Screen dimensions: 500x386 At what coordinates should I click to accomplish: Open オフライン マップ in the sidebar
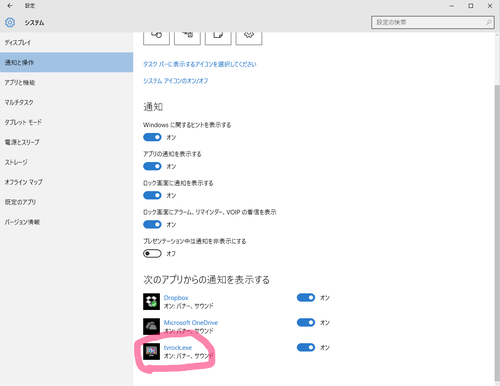pyautogui.click(x=67, y=182)
